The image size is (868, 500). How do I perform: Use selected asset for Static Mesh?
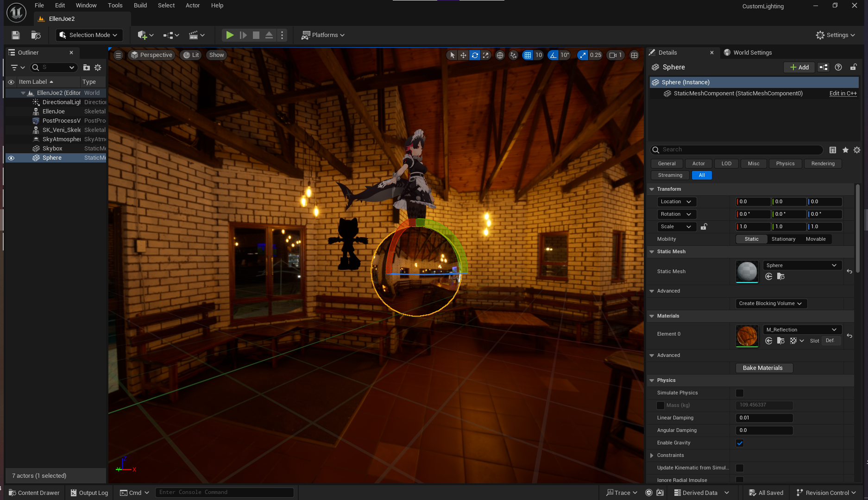tap(768, 276)
